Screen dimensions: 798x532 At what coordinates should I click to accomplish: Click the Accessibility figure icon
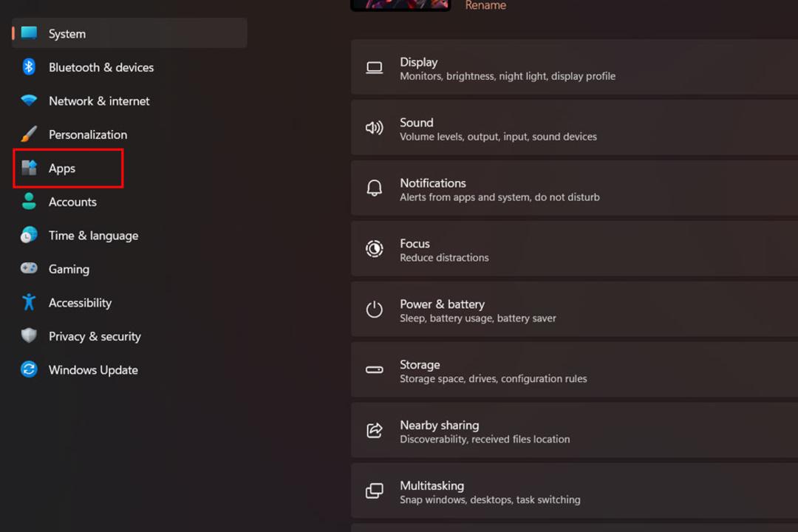29,302
